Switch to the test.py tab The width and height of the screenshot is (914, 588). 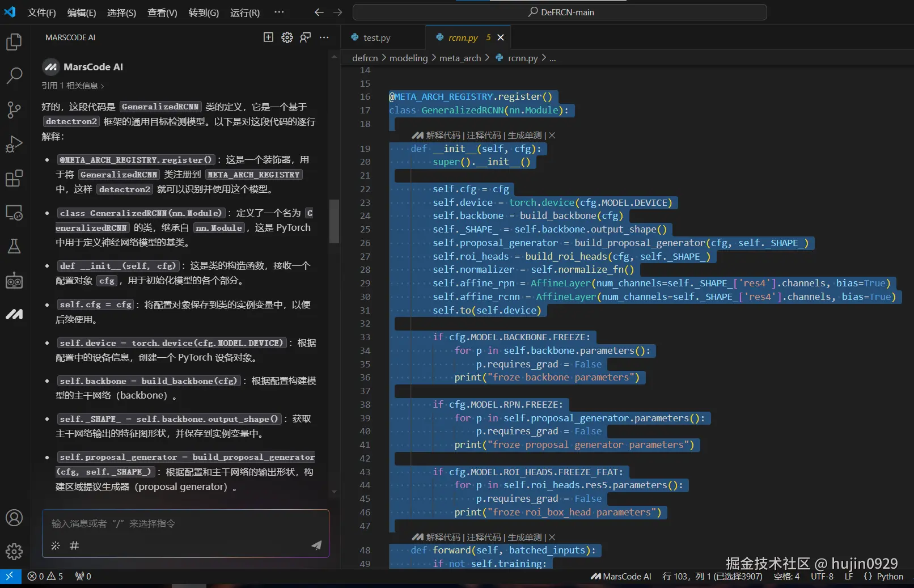376,37
